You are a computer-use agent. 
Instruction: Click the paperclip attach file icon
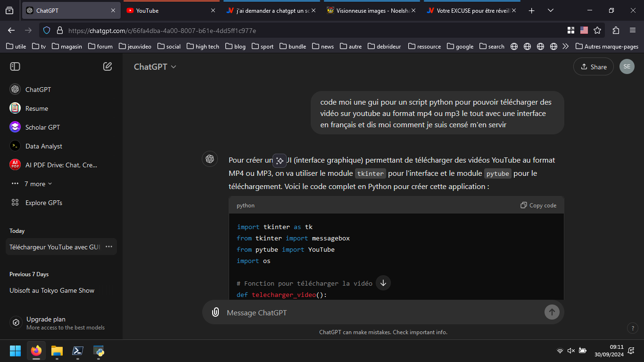215,312
